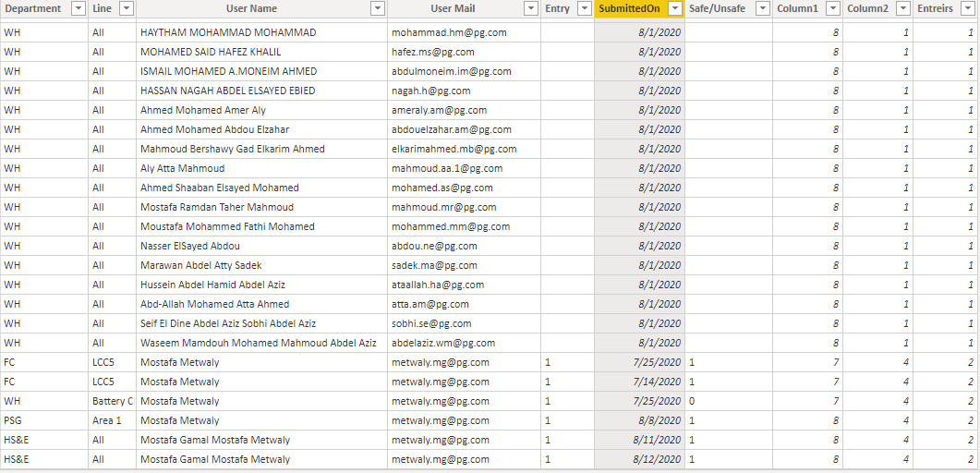
Task: Click email abdelaziz.wm@pg.com
Action: (x=443, y=343)
